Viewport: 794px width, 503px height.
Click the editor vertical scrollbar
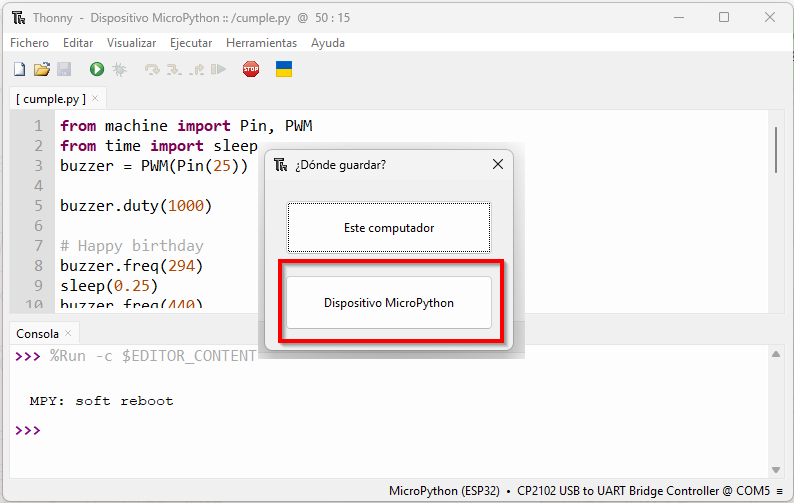[776, 150]
